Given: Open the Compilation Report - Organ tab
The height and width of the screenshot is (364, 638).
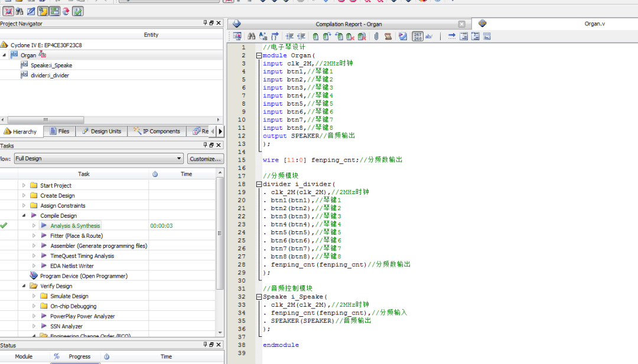Looking at the screenshot, I should click(349, 24).
